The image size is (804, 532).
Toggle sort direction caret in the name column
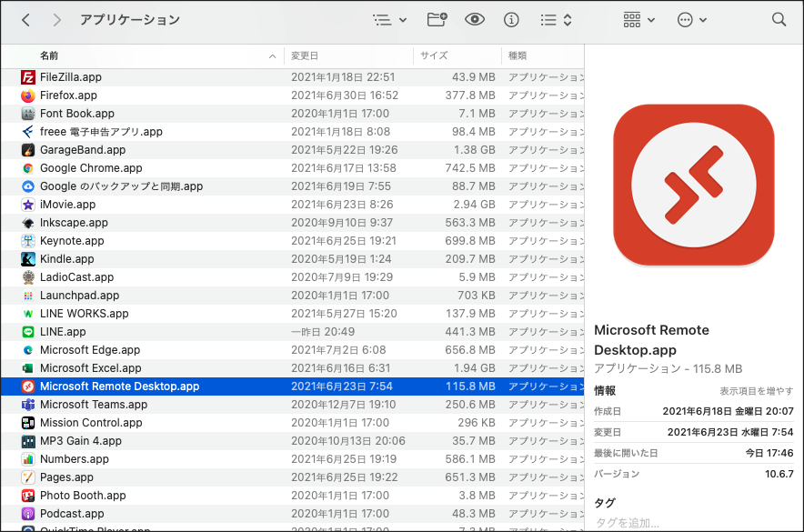tap(272, 55)
